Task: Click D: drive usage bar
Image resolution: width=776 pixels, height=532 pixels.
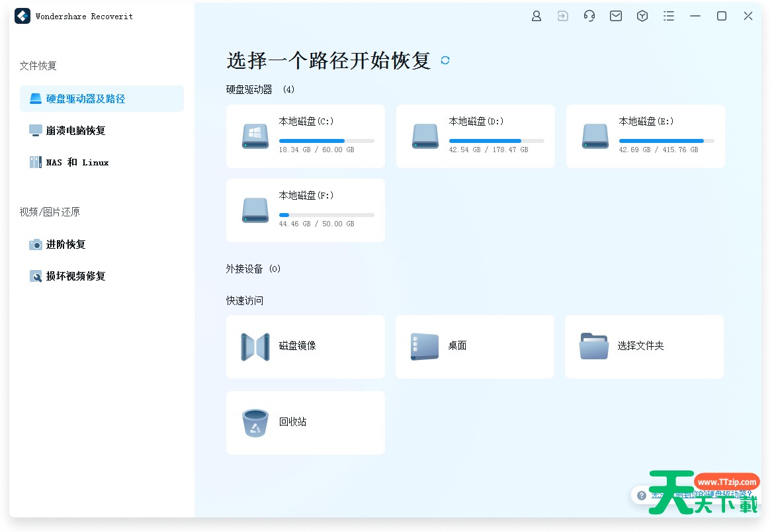Action: (x=497, y=140)
